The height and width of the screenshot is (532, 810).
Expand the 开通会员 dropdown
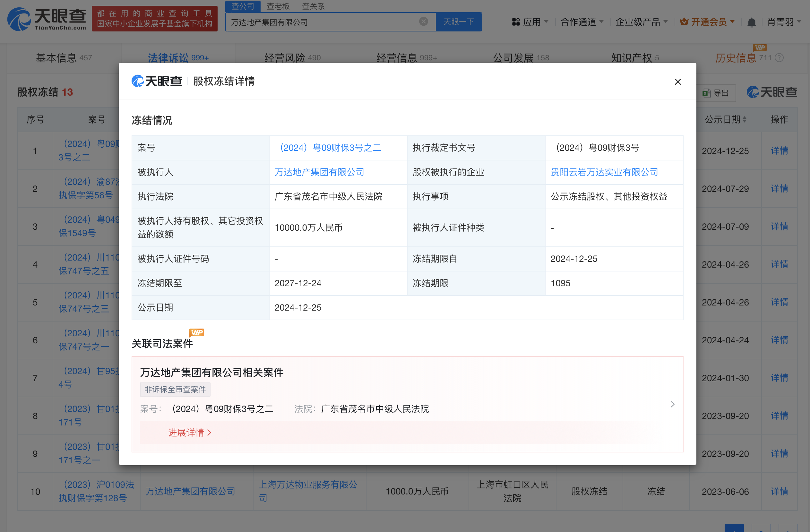coord(732,22)
